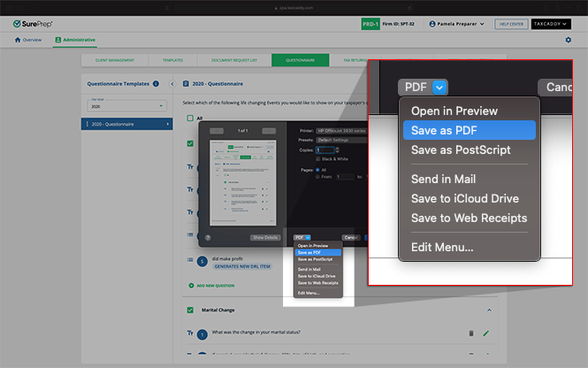Toggle the All checkbox
The height and width of the screenshot is (368, 588).
tap(190, 119)
